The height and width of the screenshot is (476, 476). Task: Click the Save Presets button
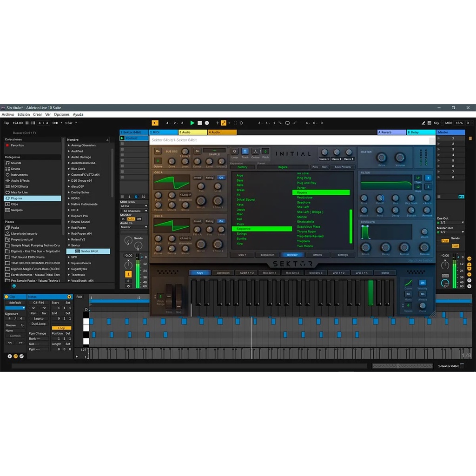click(343, 167)
